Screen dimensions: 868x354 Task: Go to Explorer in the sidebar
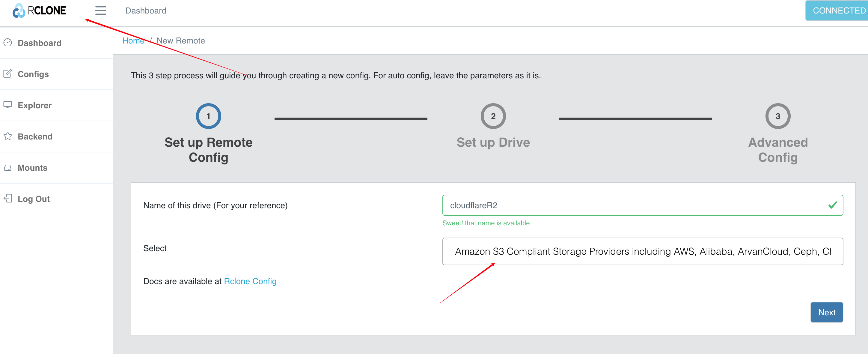point(34,105)
